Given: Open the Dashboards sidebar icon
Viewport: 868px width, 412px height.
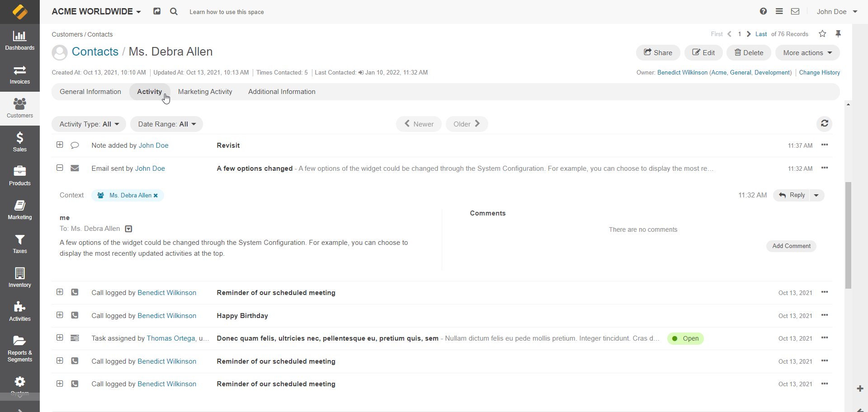Looking at the screenshot, I should tap(19, 40).
